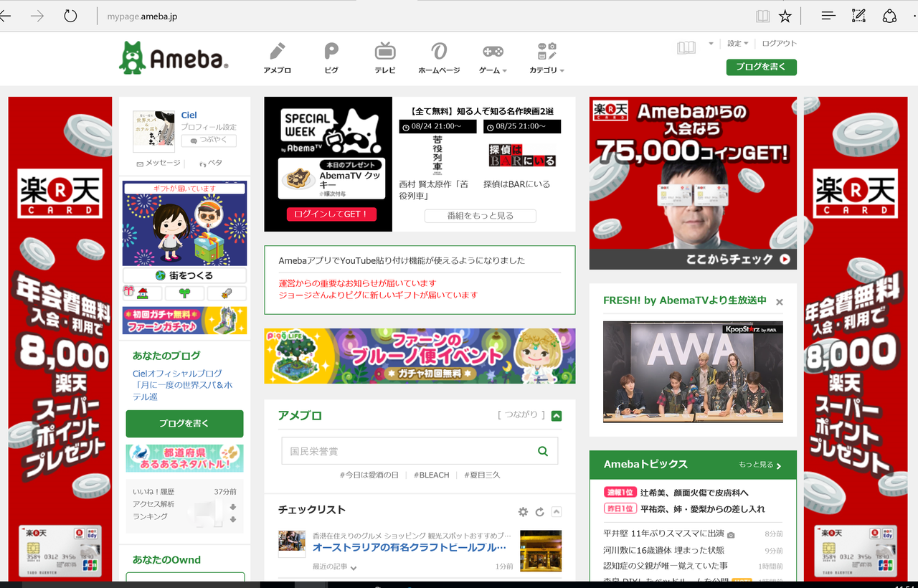Click the green sprout pigg icon
The height and width of the screenshot is (588, 918).
184,293
